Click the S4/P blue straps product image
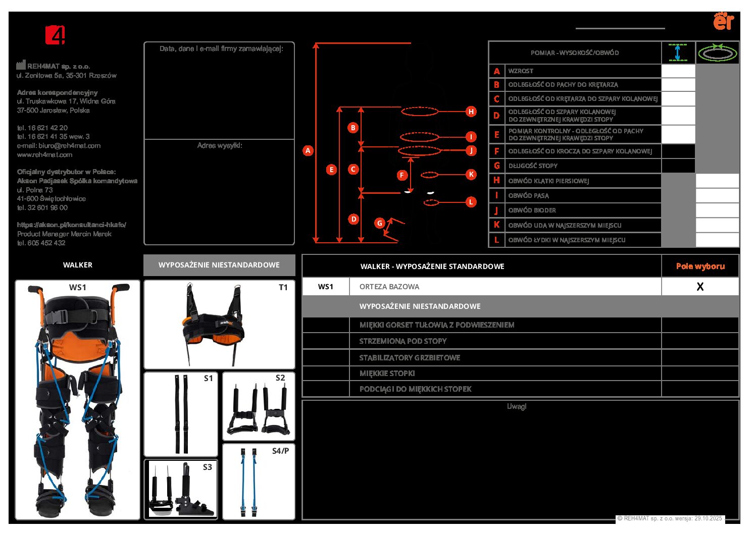The width and height of the screenshot is (756, 534). 259,482
